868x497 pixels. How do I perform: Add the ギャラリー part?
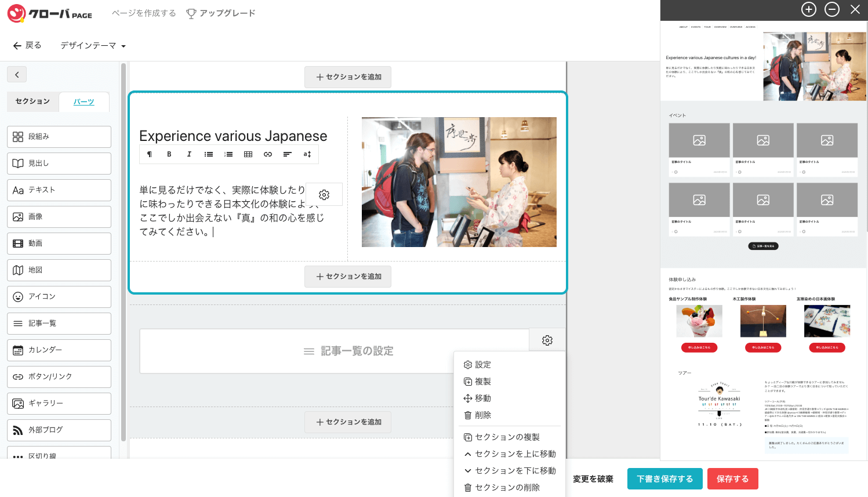(x=59, y=403)
